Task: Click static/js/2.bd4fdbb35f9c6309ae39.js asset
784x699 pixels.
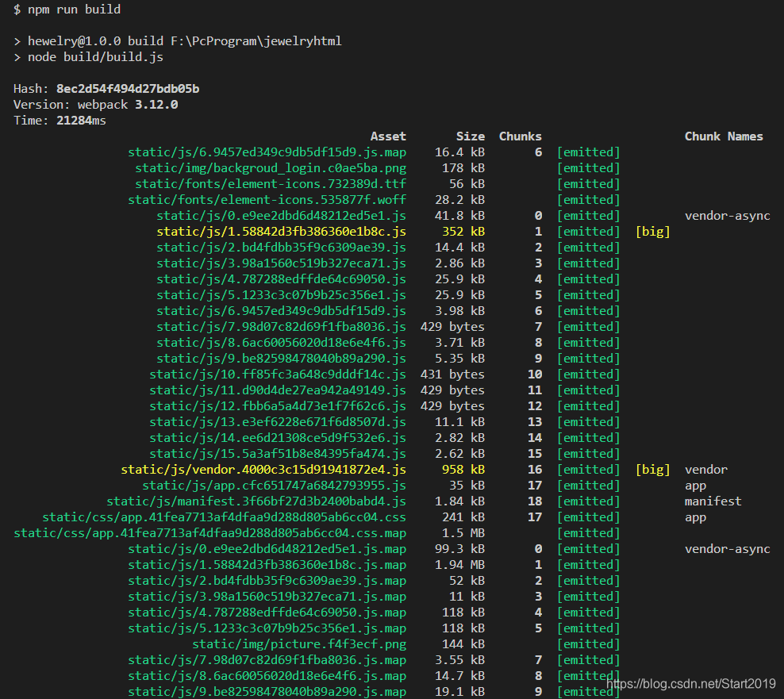Action: (x=281, y=248)
